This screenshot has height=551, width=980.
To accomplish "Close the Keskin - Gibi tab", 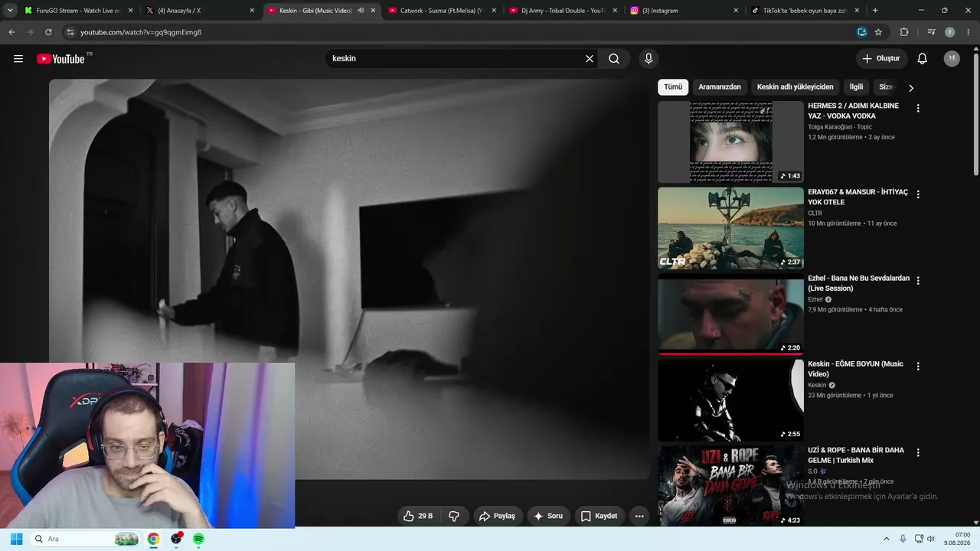I will [373, 11].
